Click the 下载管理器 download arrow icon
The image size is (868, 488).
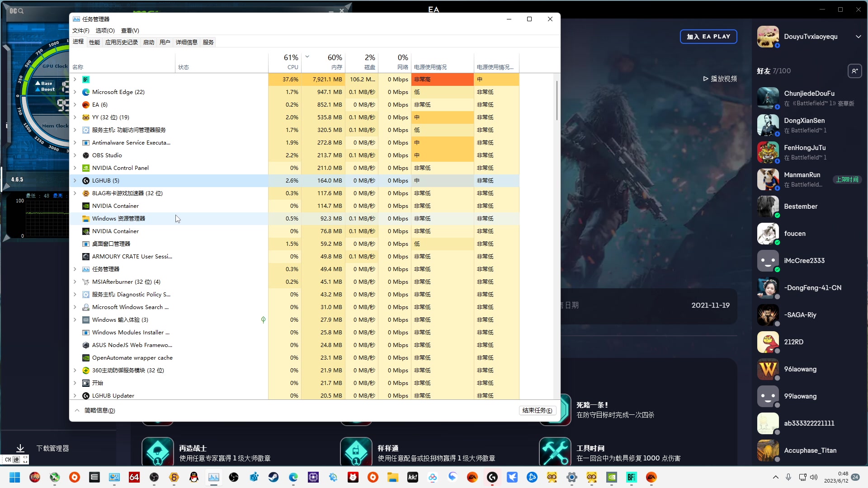[x=20, y=448]
